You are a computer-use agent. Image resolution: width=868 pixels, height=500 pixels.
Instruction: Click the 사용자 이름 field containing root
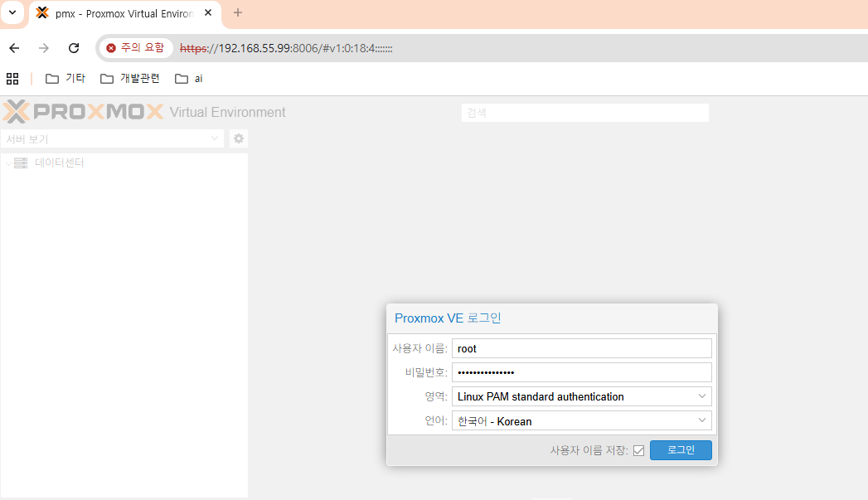pos(582,348)
